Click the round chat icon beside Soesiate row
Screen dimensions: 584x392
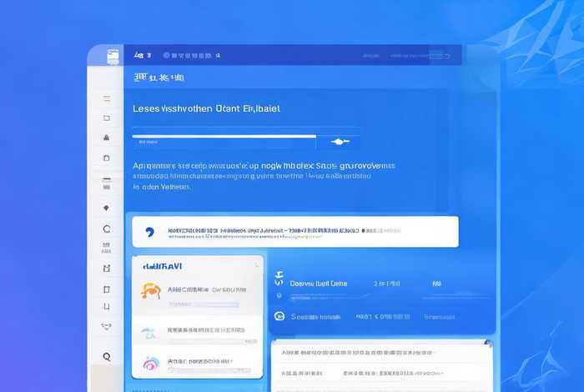pos(279,317)
